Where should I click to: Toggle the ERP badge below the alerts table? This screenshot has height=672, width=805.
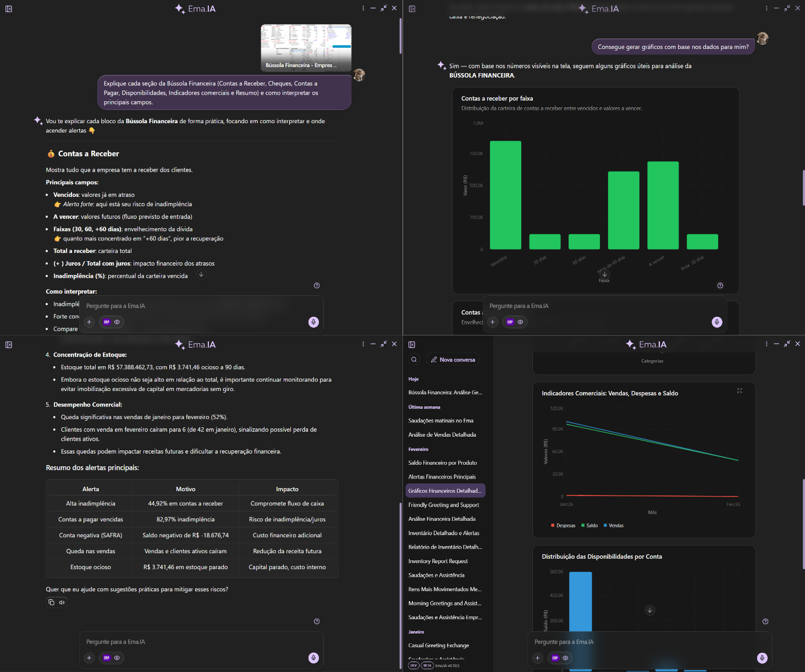[107, 658]
